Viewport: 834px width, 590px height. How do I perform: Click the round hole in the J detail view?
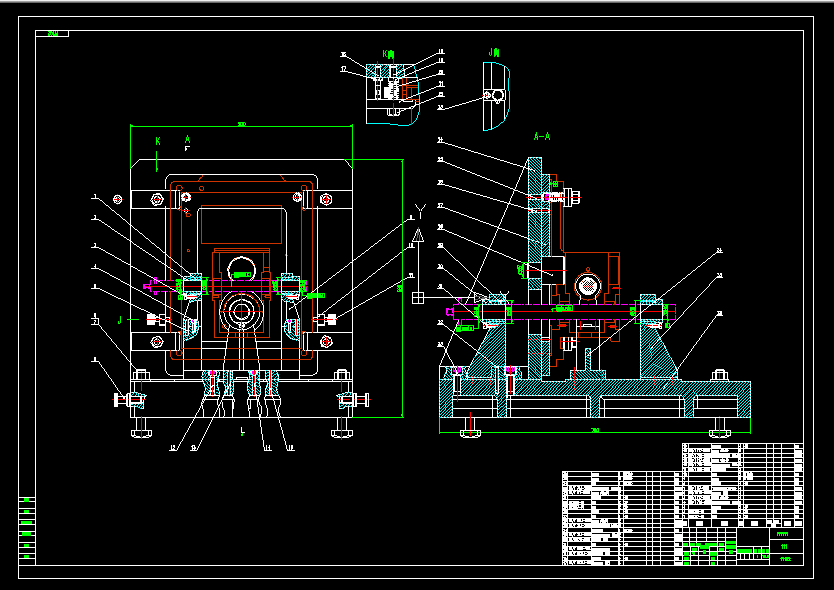click(x=498, y=95)
